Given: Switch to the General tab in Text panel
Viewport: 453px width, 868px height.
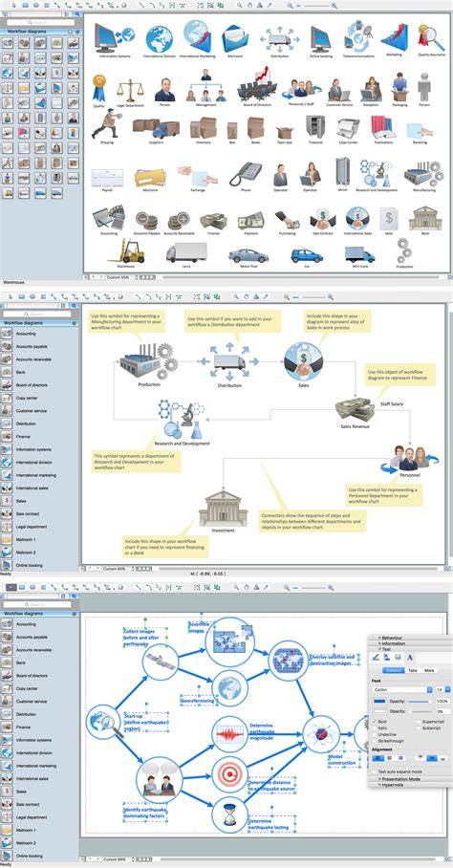Looking at the screenshot, I should [393, 670].
